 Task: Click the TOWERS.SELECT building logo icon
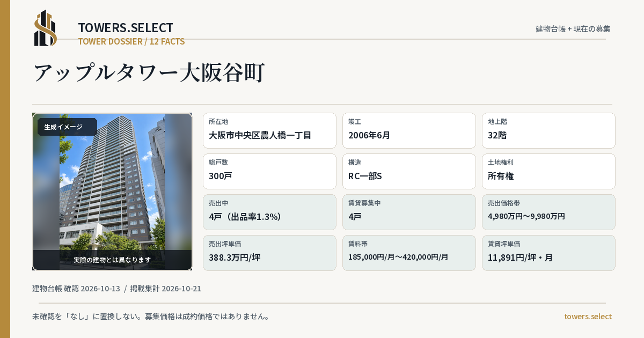46,28
